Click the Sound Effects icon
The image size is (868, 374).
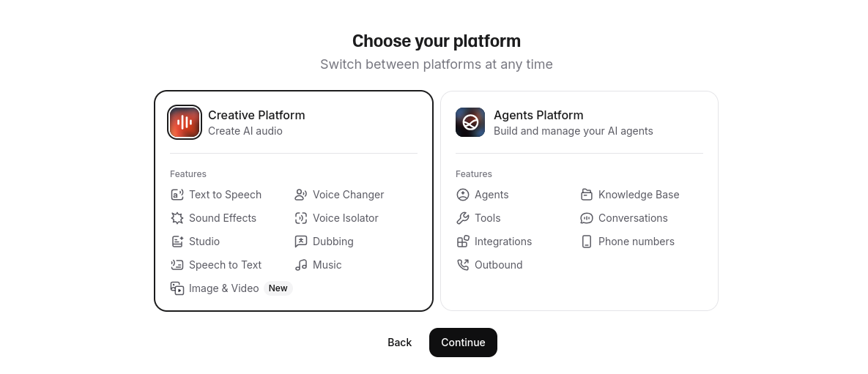177,218
